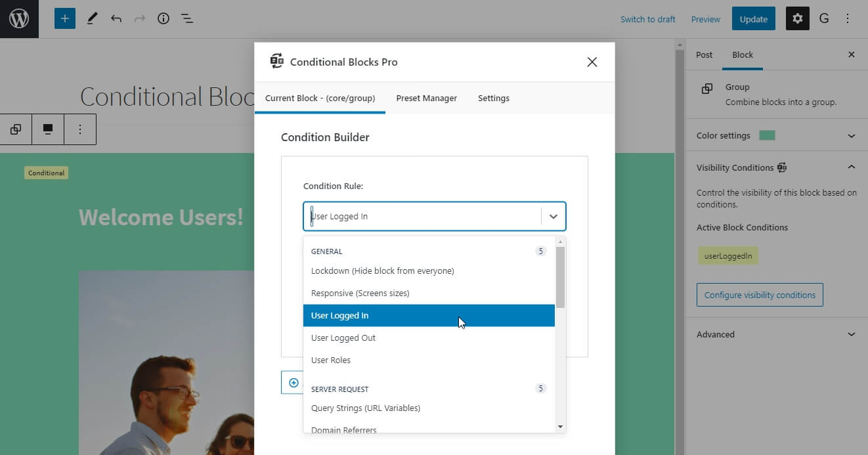Viewport: 868px width, 455px height.
Task: Click the editor canvas vertical scrollbar
Action: click(679, 247)
